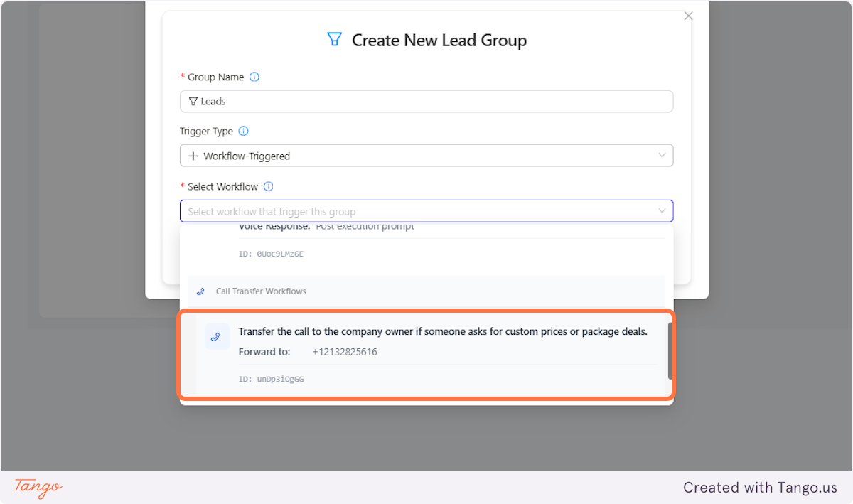Open the Trigger Type dropdown chevron

click(x=662, y=155)
